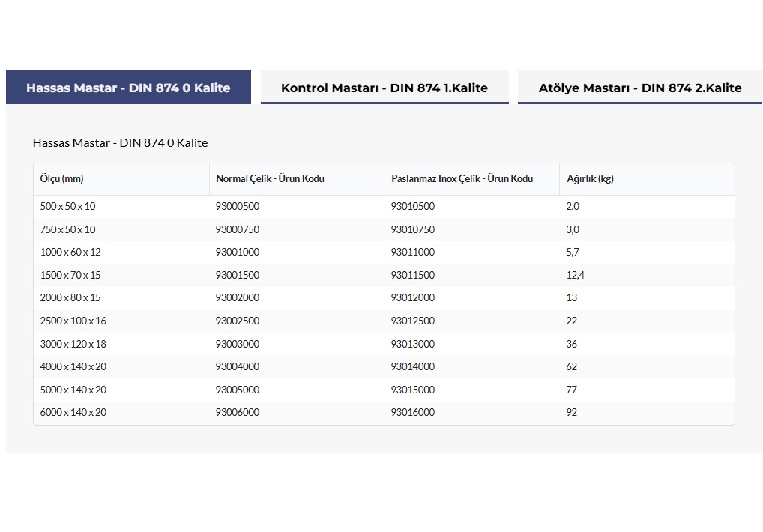Switch to Kontrol Mastarı DIN 874 1.Kalite tab

pos(384,88)
